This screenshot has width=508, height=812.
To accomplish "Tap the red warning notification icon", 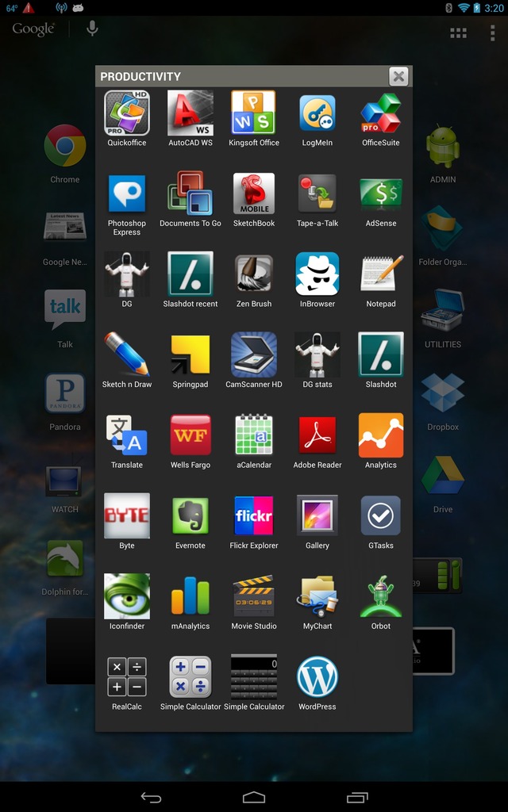I will pos(29,8).
